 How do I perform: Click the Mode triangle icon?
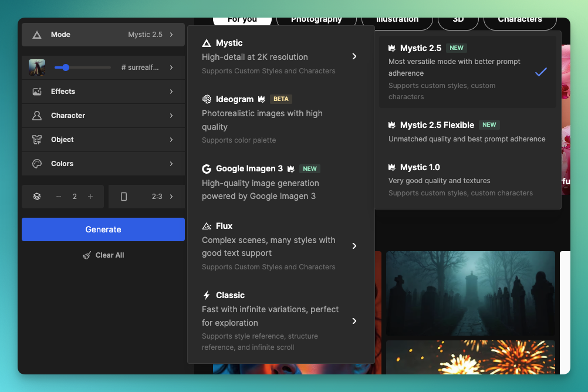(37, 35)
